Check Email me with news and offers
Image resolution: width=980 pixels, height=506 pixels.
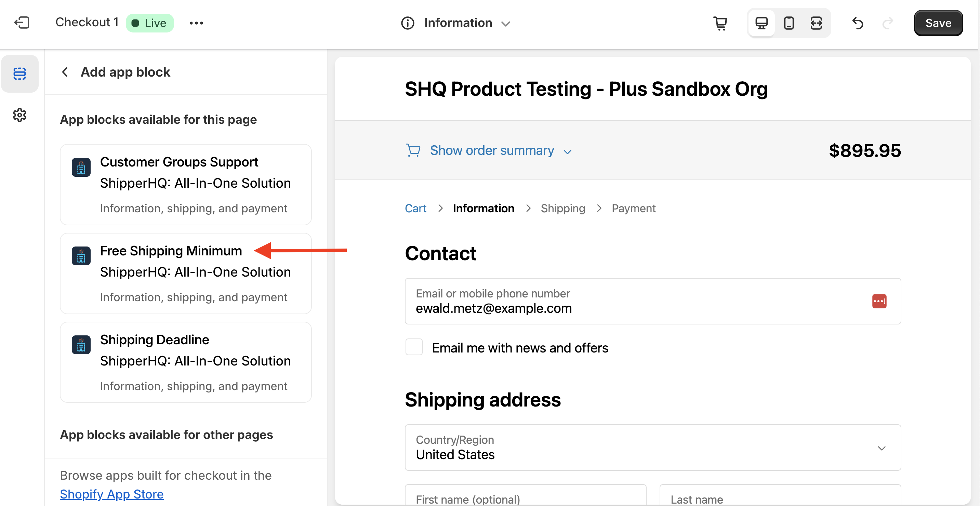coord(414,347)
